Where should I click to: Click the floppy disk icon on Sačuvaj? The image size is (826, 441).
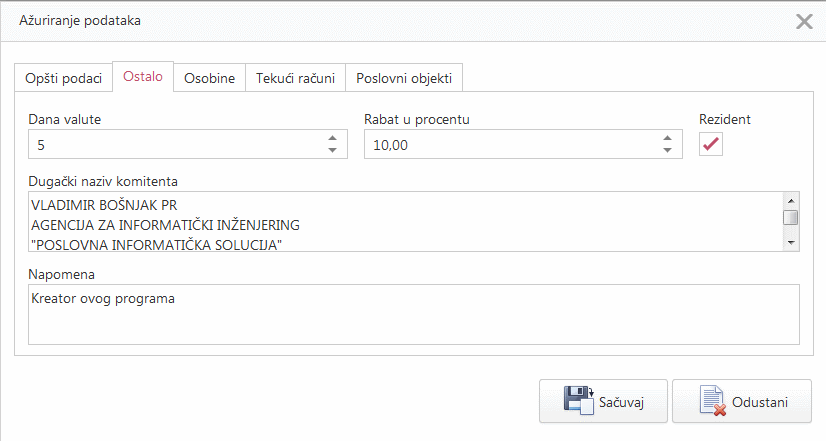click(x=579, y=401)
